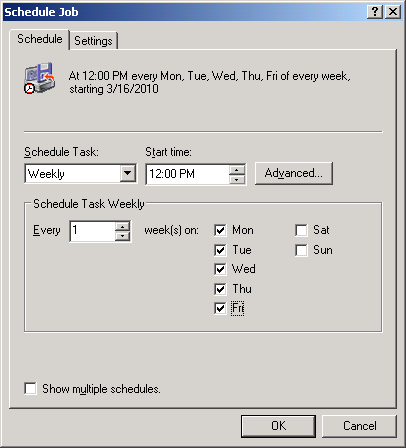
Task: Open the Advanced schedule options
Action: 294,173
